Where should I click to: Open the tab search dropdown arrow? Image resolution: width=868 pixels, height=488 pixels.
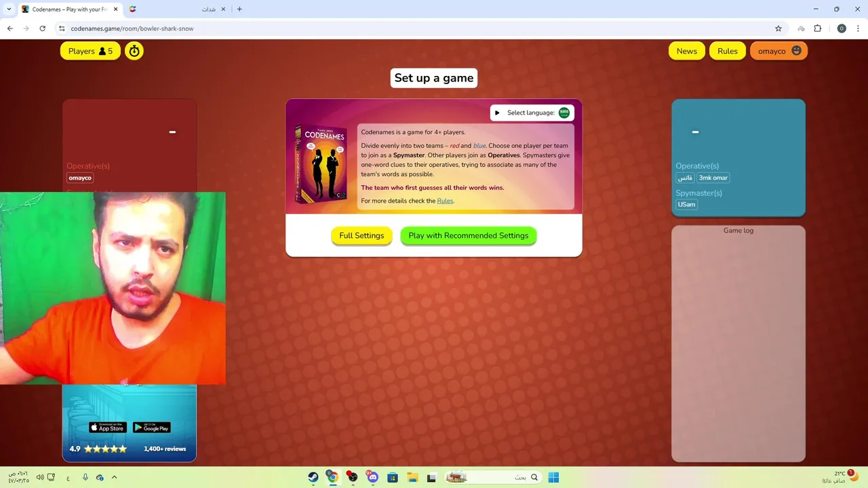(x=9, y=9)
